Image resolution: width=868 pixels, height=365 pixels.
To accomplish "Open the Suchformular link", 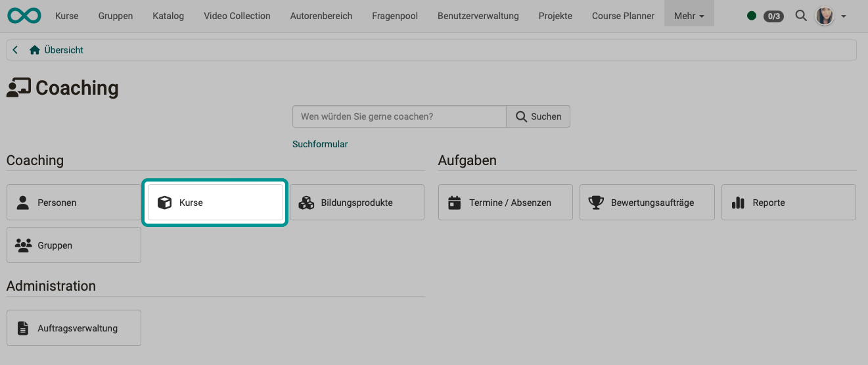I will coord(320,144).
